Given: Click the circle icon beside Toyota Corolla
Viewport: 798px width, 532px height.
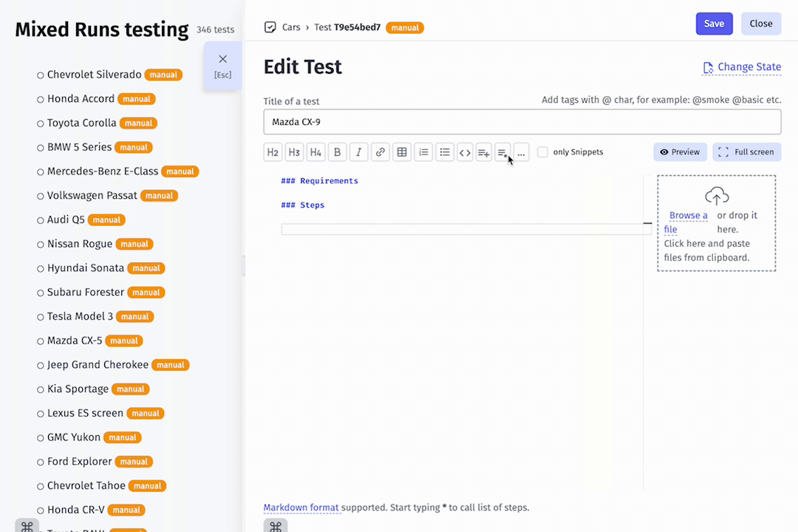Looking at the screenshot, I should click(x=40, y=123).
